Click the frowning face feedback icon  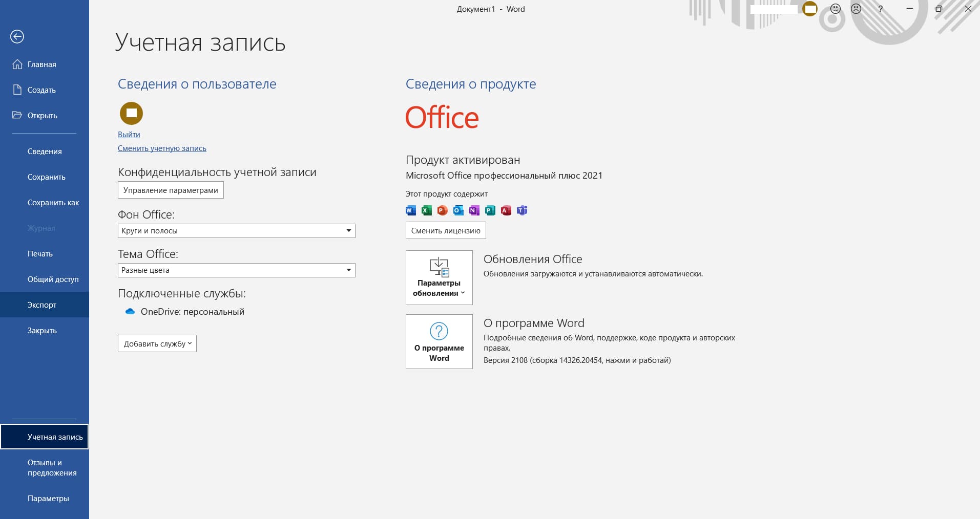tap(856, 9)
